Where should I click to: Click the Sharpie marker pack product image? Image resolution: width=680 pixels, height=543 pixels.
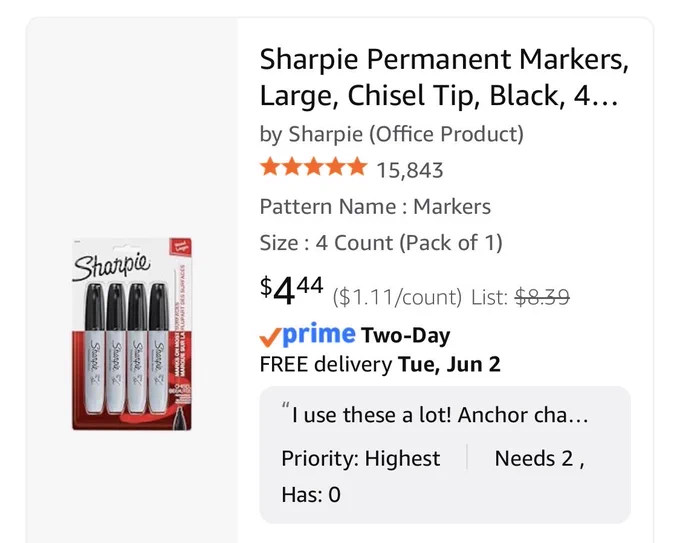point(132,334)
